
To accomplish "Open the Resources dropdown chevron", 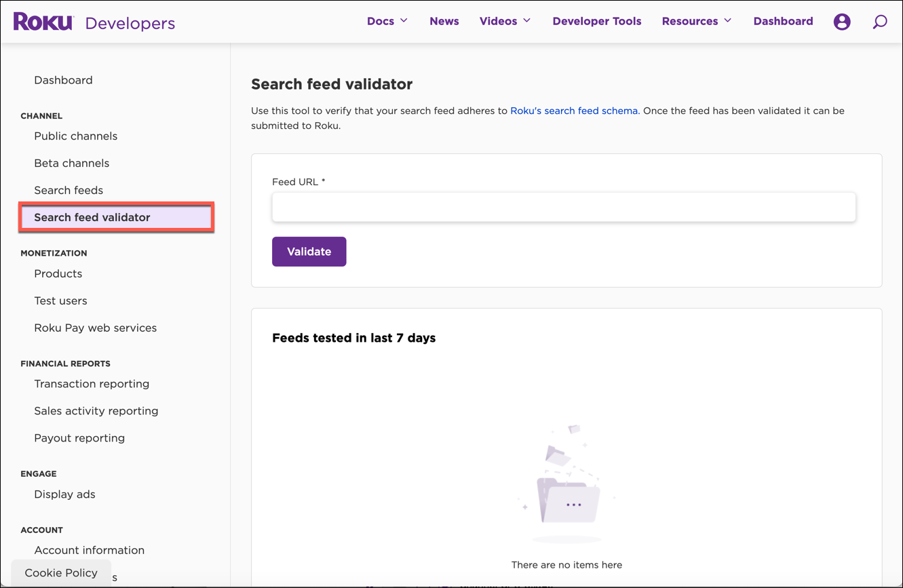I will tap(729, 21).
